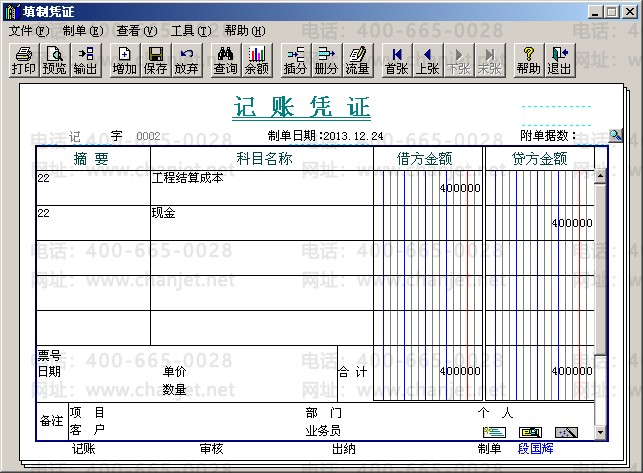Insert an entry line with 插分
This screenshot has height=473, width=643.
[x=295, y=60]
